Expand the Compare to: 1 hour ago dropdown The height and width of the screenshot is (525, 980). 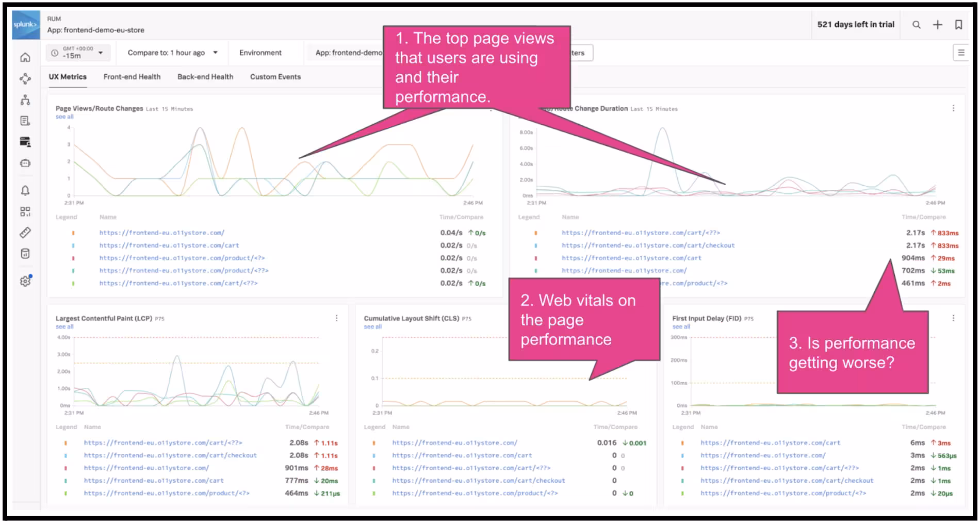172,53
